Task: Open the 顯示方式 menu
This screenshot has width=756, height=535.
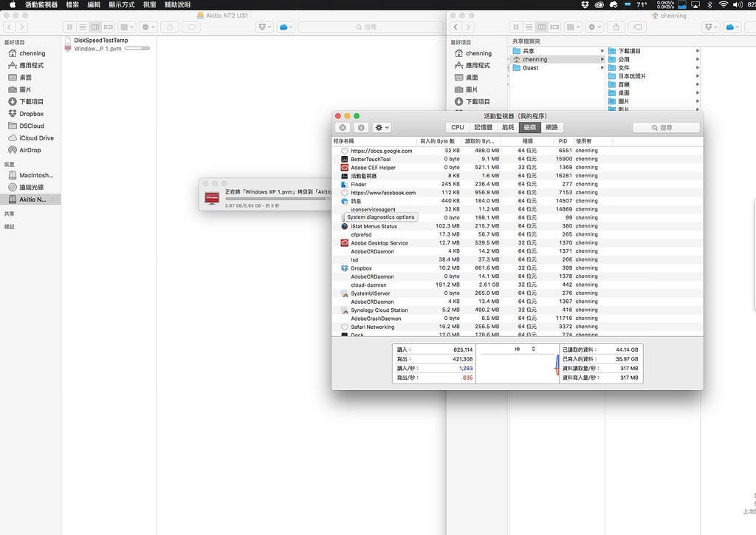Action: 122,5
